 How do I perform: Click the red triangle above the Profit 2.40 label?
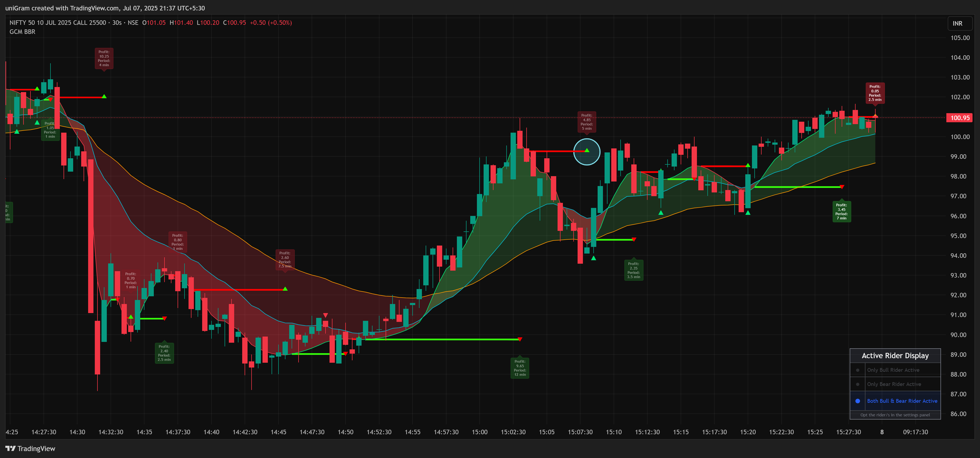point(164,318)
